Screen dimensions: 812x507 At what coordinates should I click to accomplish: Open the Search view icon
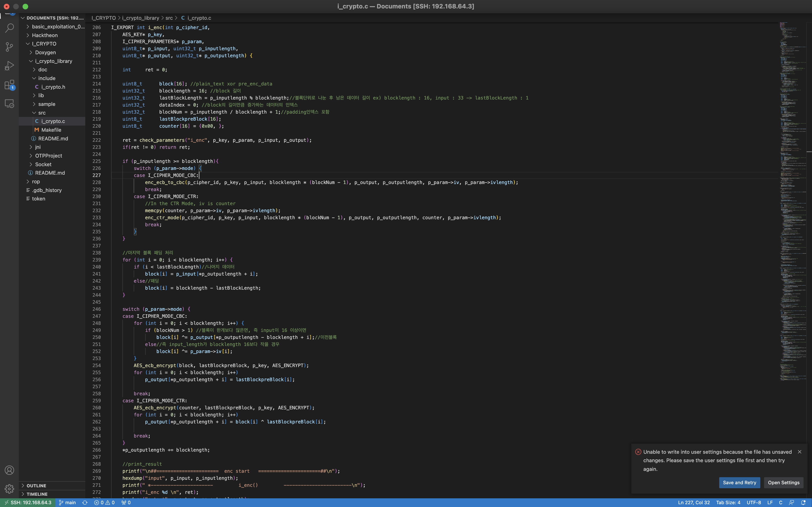tap(9, 28)
